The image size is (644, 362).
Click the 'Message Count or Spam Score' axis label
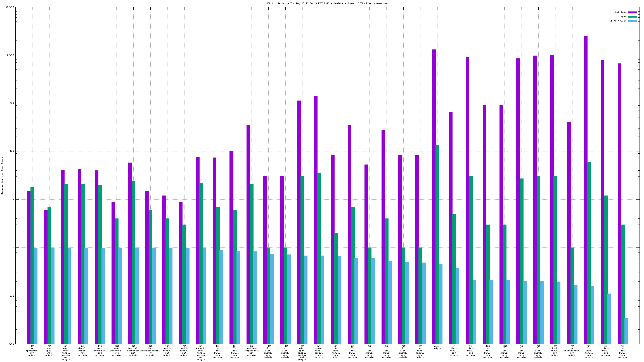tap(2, 175)
